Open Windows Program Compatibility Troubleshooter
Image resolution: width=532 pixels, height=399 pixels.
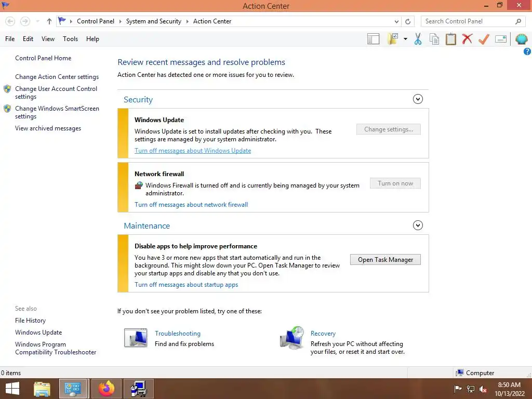point(56,348)
